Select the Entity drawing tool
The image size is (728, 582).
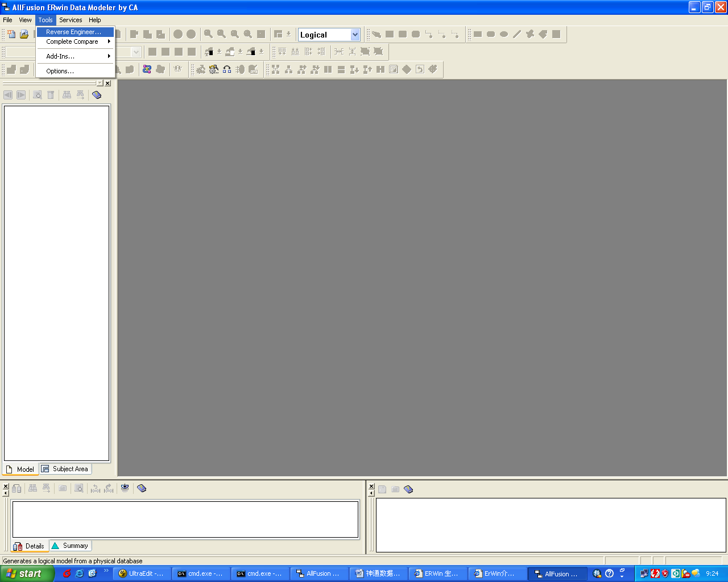390,34
